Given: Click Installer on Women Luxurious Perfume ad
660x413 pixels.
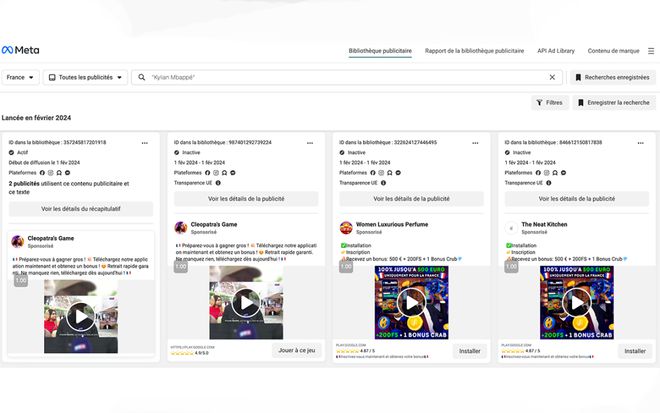Looking at the screenshot, I should (x=470, y=351).
